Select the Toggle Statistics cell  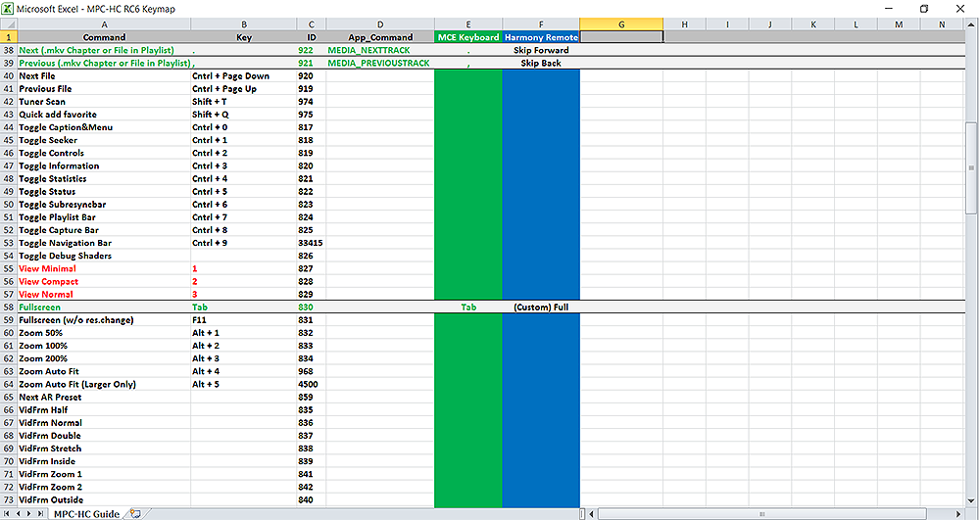click(104, 178)
